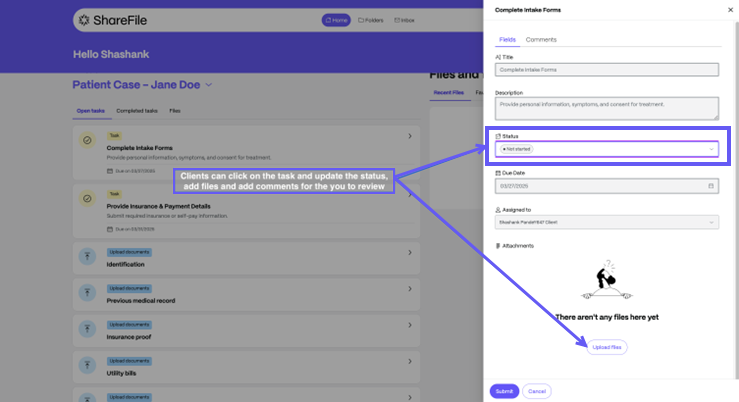The width and height of the screenshot is (739, 402).
Task: Click the Due Date input field
Action: (607, 186)
